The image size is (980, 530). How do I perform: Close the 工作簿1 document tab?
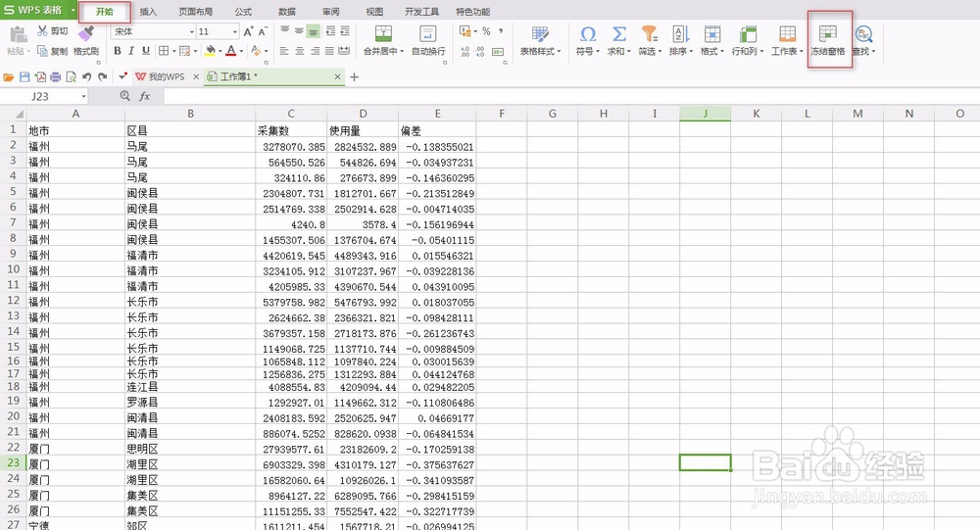[337, 76]
